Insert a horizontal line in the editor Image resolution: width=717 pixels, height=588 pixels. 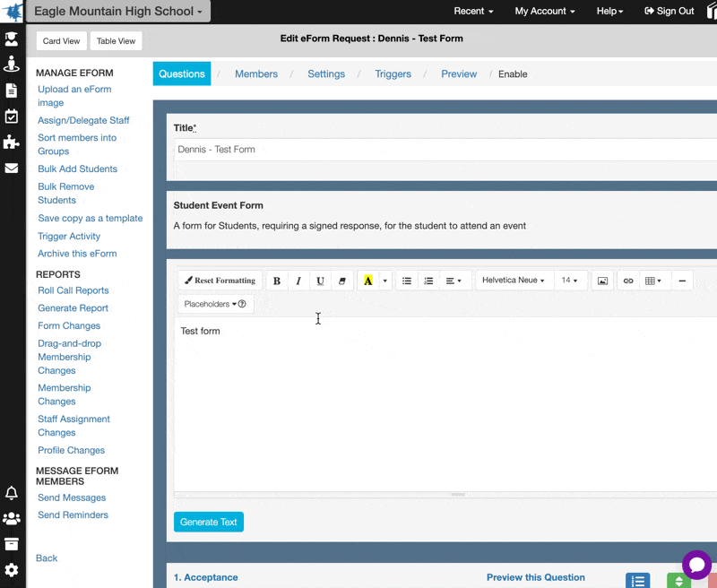tap(682, 281)
